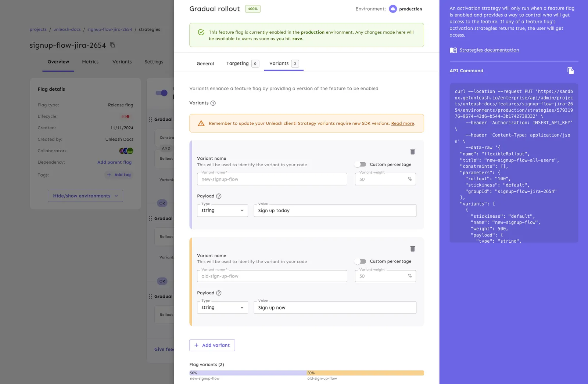Click Add parent flag link
Image resolution: width=588 pixels, height=384 pixels.
click(x=114, y=162)
